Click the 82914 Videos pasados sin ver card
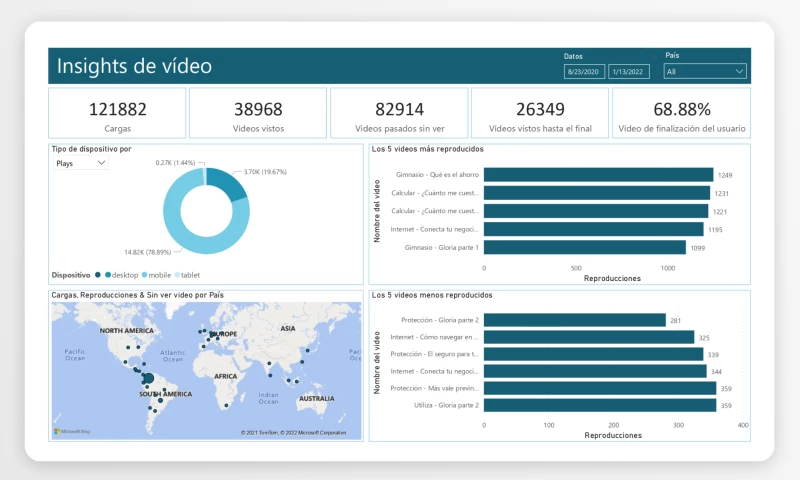This screenshot has width=800, height=480. pyautogui.click(x=399, y=113)
